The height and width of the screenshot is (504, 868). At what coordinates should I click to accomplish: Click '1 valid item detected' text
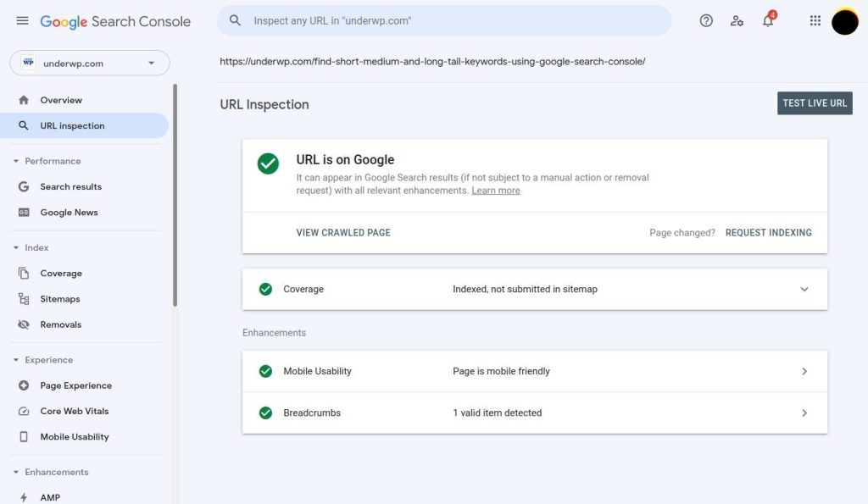pyautogui.click(x=497, y=413)
